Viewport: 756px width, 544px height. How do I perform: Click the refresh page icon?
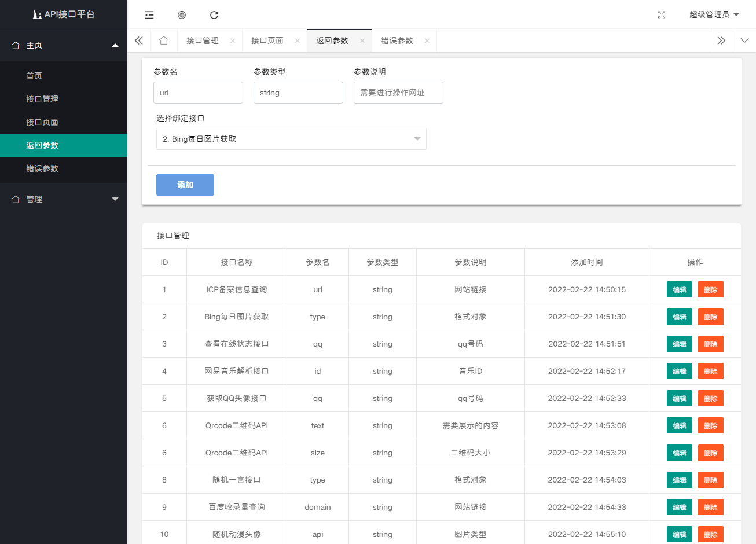coord(214,15)
